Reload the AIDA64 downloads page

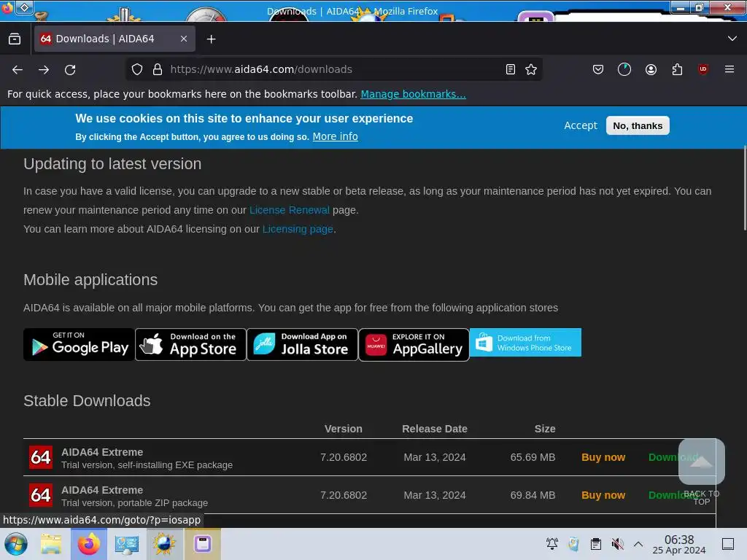coord(70,69)
